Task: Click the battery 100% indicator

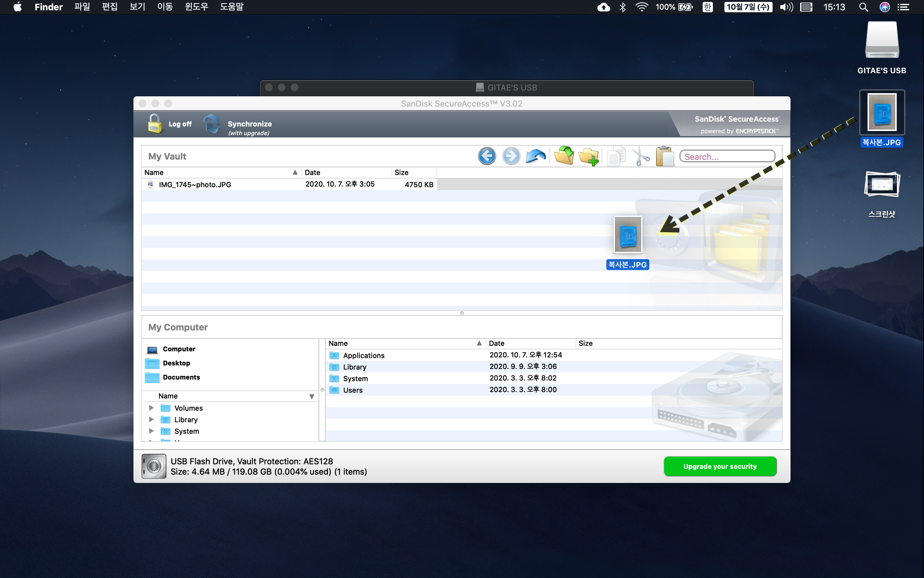Action: [674, 7]
